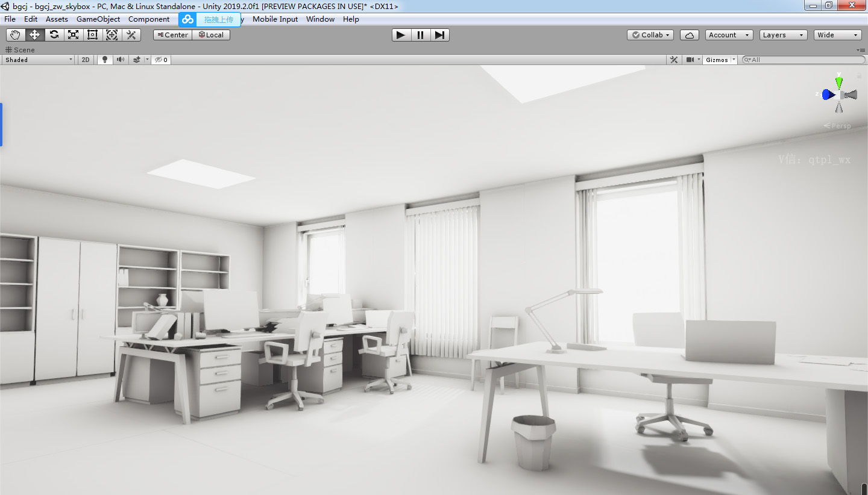Image resolution: width=868 pixels, height=495 pixels.
Task: Select the combined Transform tool
Action: 112,35
